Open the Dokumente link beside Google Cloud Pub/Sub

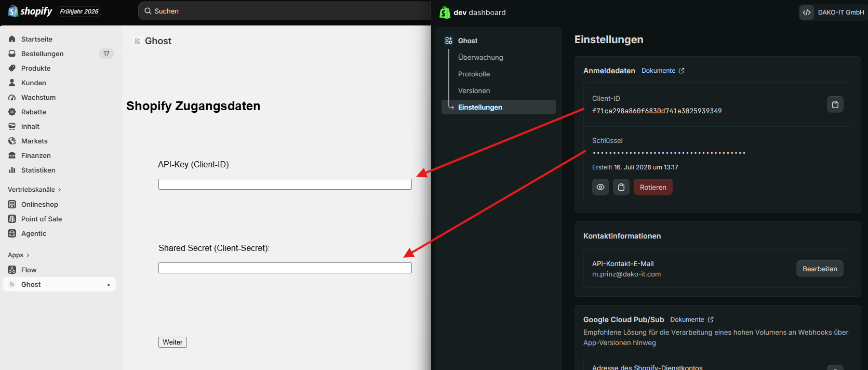coord(687,320)
